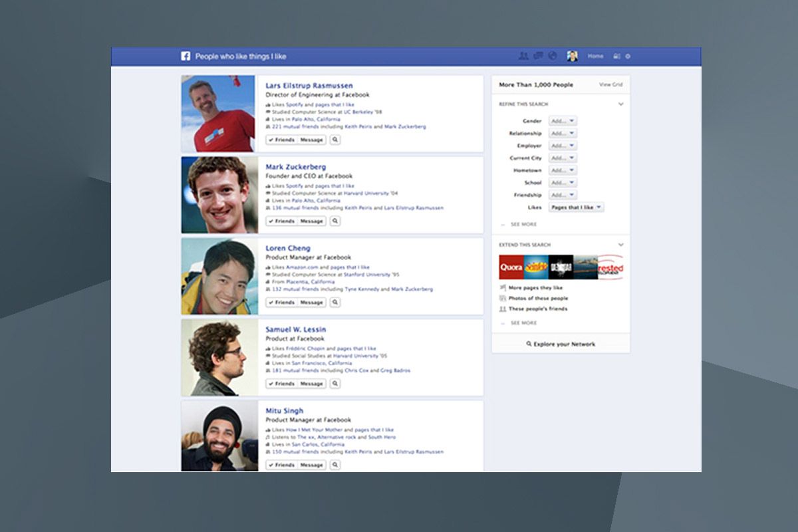Switch to Home in the top bar
The height and width of the screenshot is (532, 798).
click(x=595, y=57)
